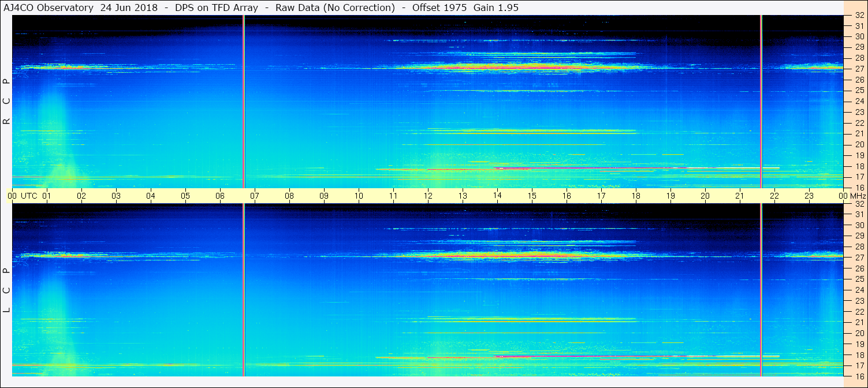This screenshot has width=868, height=388.
Task: Click the 12 hour mark on the UTC axis
Action: pos(428,196)
